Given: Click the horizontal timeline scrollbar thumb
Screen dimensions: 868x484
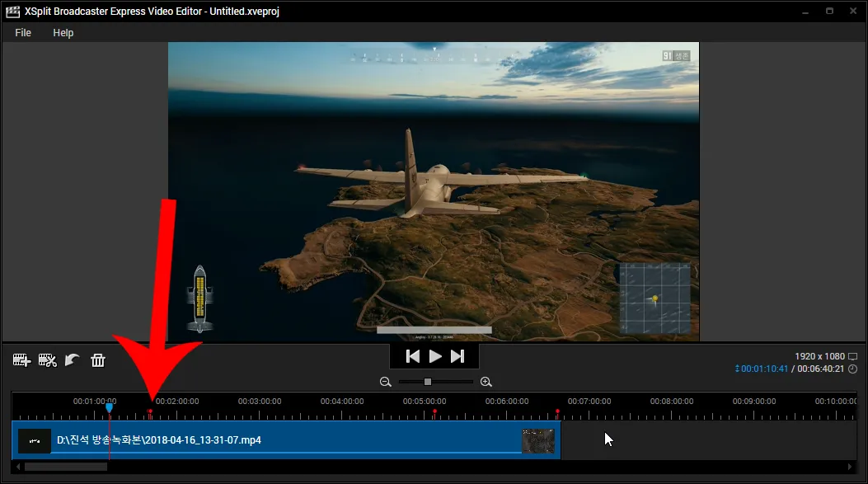Looking at the screenshot, I should click(66, 467).
